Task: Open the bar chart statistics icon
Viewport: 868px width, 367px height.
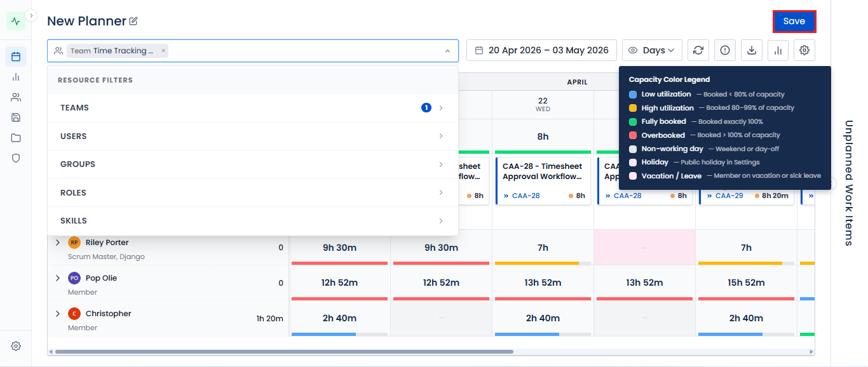Action: pyautogui.click(x=778, y=50)
